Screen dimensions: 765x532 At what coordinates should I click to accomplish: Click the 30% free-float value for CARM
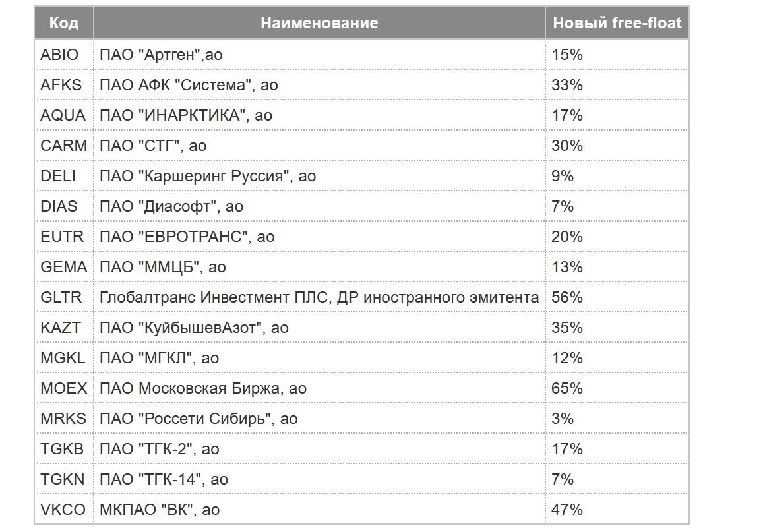click(567, 146)
